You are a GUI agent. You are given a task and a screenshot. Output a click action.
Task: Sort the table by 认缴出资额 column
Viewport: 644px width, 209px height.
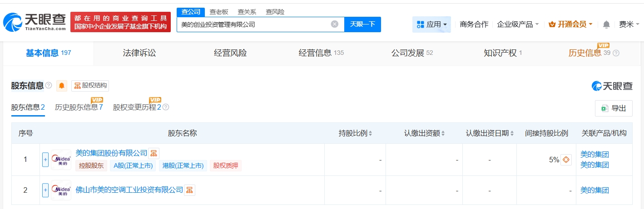pyautogui.click(x=424, y=133)
